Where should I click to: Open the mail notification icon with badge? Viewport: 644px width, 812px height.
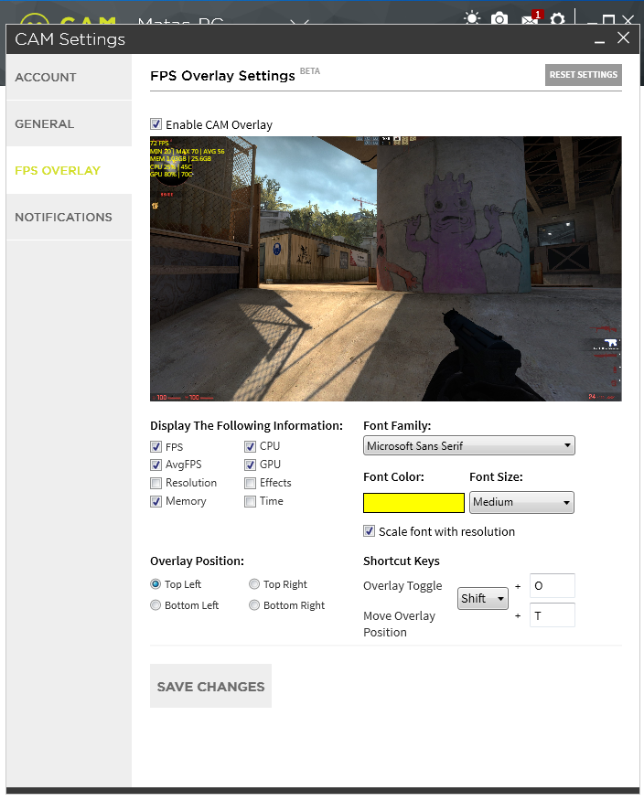531,18
